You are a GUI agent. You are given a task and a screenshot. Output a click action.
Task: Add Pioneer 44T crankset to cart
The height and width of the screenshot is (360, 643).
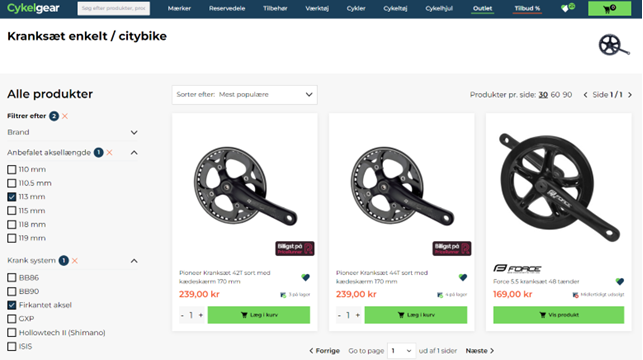416,315
